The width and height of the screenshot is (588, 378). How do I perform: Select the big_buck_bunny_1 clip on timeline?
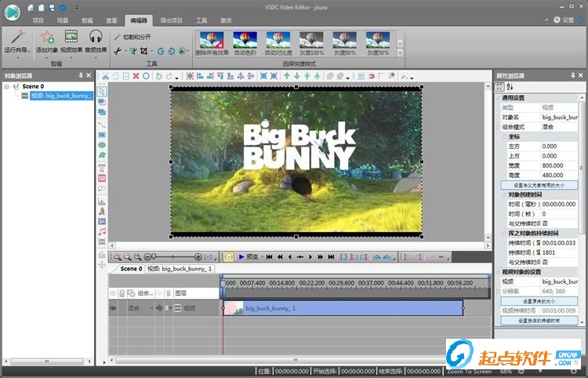[x=343, y=308]
